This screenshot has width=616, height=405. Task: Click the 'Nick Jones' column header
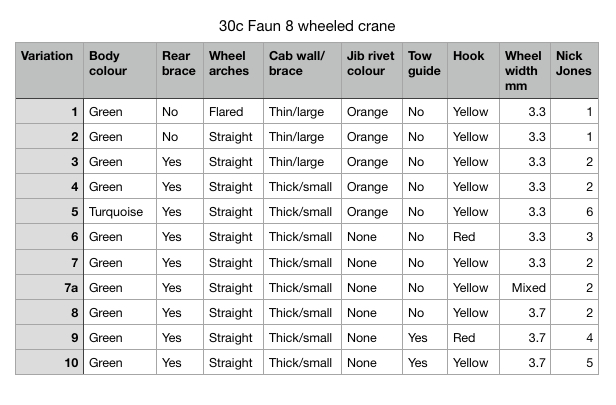574,70
